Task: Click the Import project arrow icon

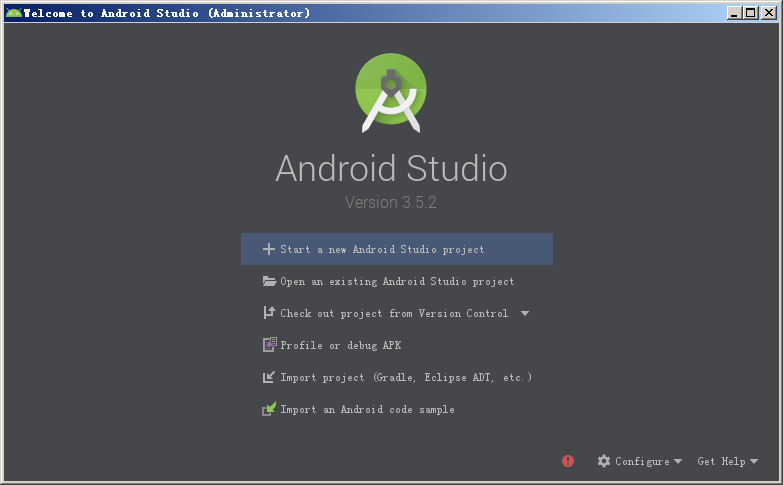Action: [x=269, y=377]
